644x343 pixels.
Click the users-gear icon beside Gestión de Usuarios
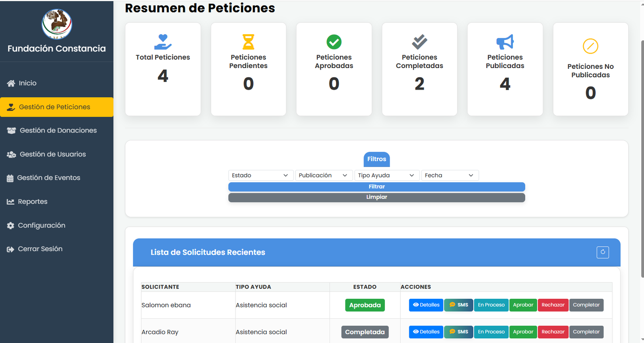pos(12,154)
